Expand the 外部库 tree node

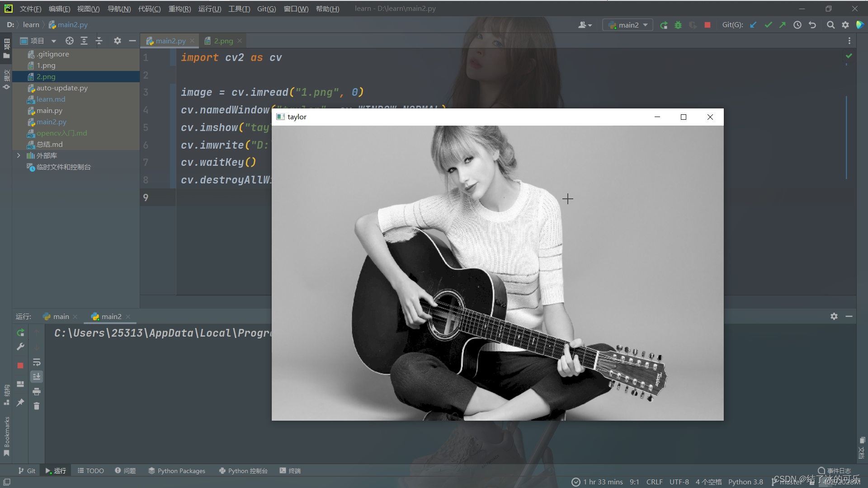coord(19,155)
